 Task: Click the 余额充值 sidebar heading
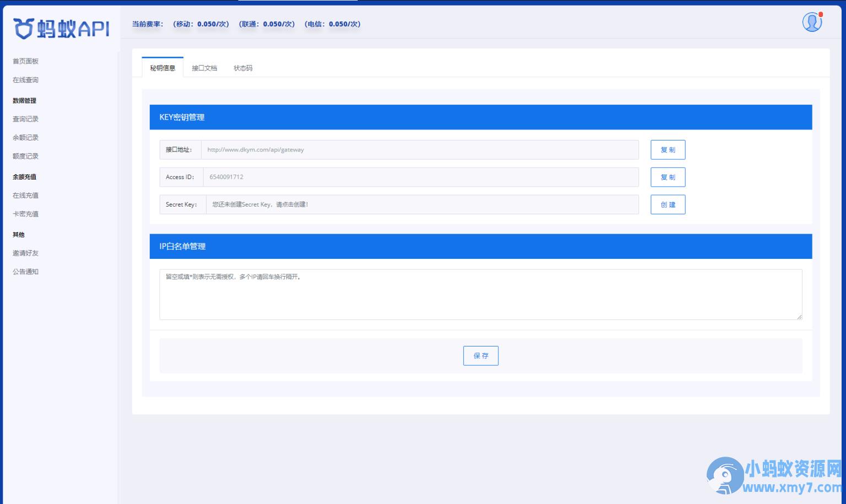24,177
